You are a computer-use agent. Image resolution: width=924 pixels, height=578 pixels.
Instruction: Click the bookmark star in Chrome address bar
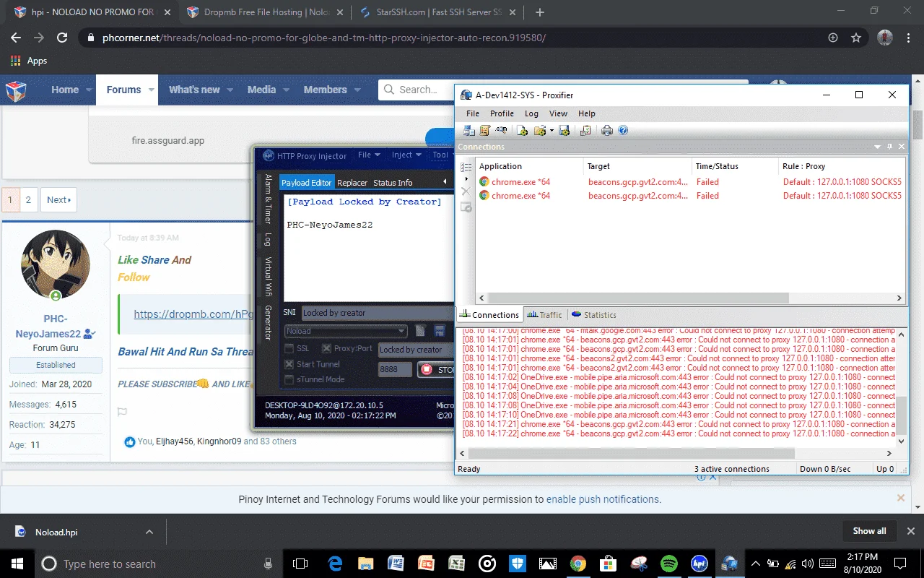(x=856, y=38)
